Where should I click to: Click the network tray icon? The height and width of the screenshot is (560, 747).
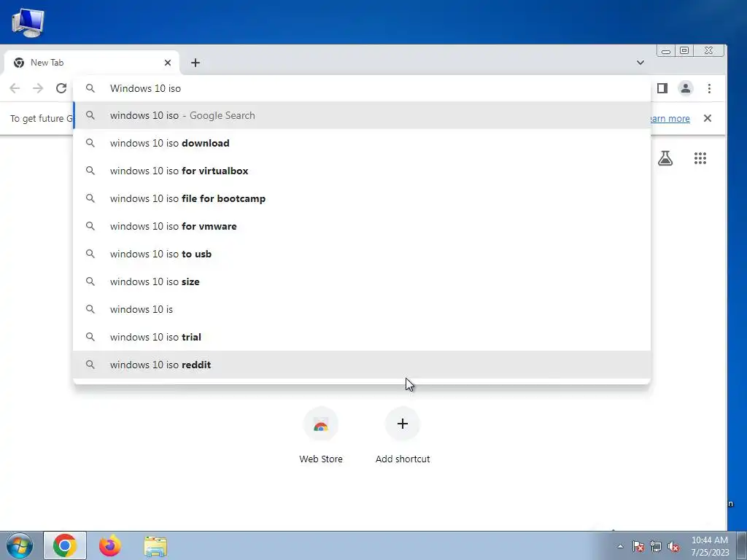coord(656,546)
